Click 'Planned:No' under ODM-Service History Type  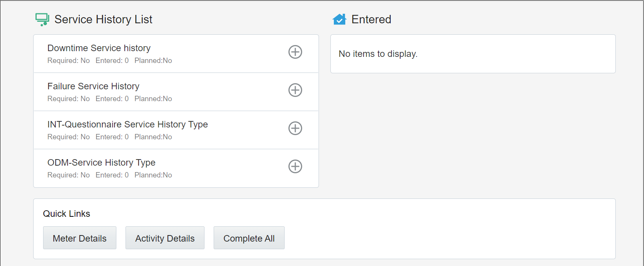(153, 175)
